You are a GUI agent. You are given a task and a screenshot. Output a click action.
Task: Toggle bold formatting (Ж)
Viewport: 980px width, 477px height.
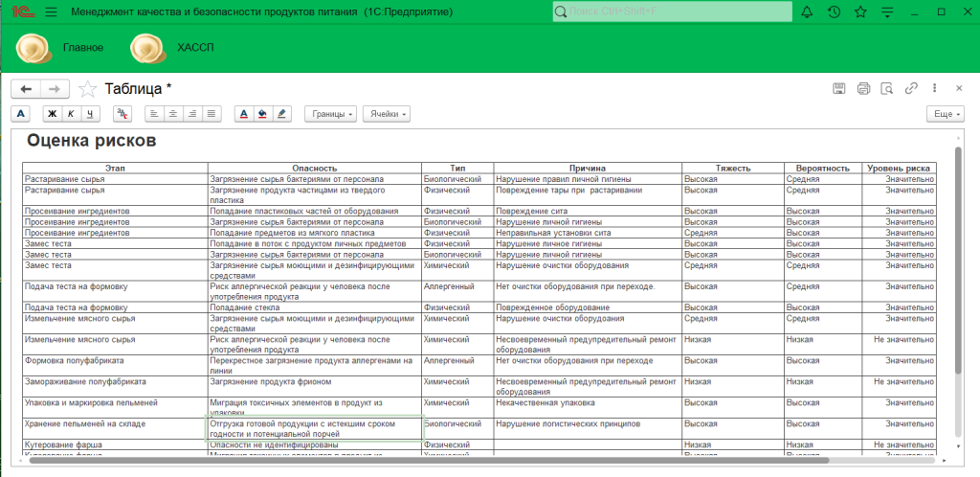click(54, 114)
